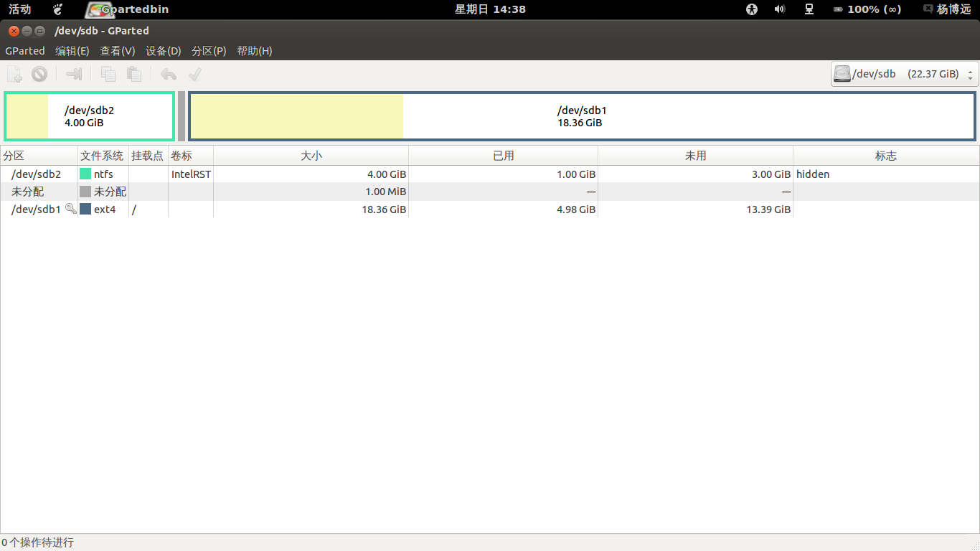This screenshot has height=551, width=980.
Task: Select the unallocated gray strip in disk map
Action: [x=182, y=116]
